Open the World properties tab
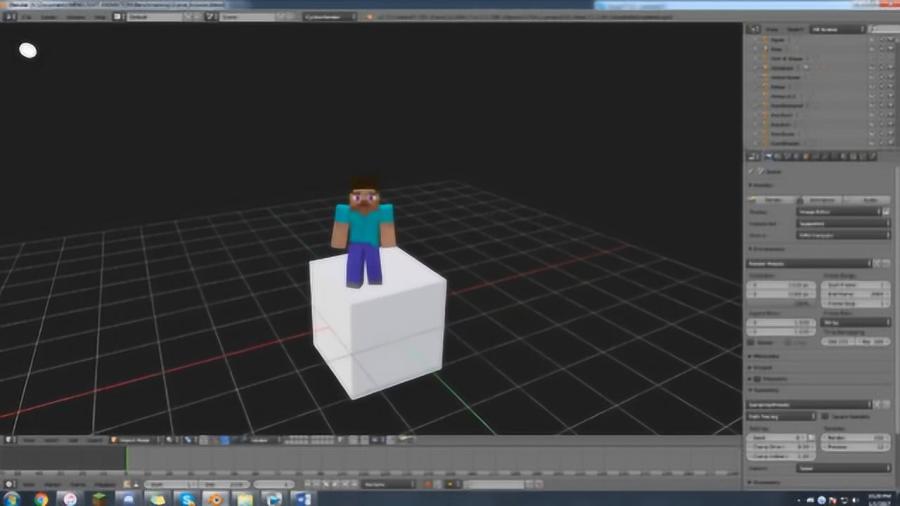Screen dimensions: 900x506 pos(796,156)
